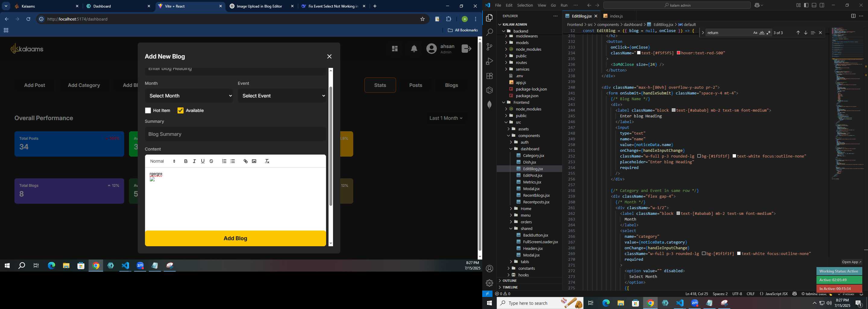The height and width of the screenshot is (309, 868).
Task: Check the Hot Item checkbox
Action: tap(148, 111)
